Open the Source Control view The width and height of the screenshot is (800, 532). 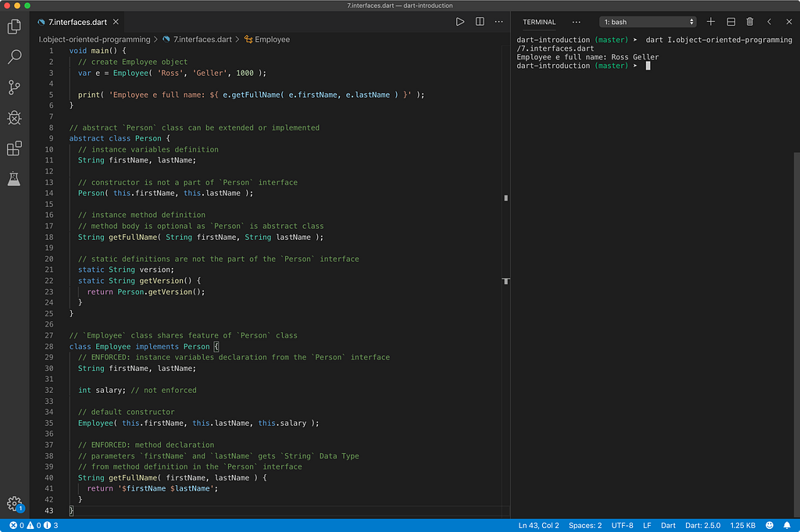[13, 87]
